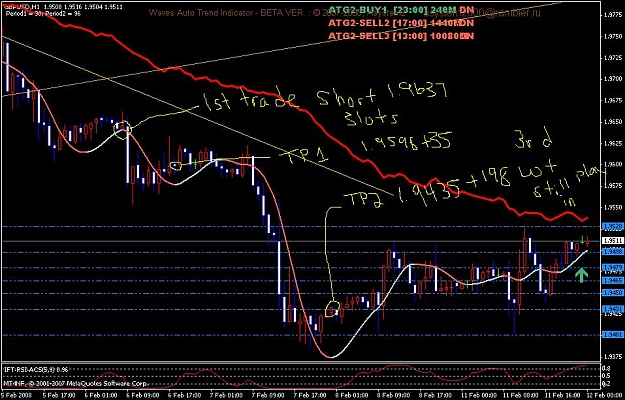Select the 1.9528 blue level label

613,226
